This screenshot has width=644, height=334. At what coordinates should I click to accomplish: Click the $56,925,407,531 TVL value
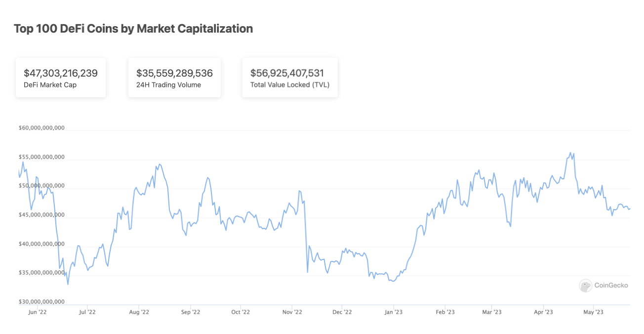click(x=287, y=73)
